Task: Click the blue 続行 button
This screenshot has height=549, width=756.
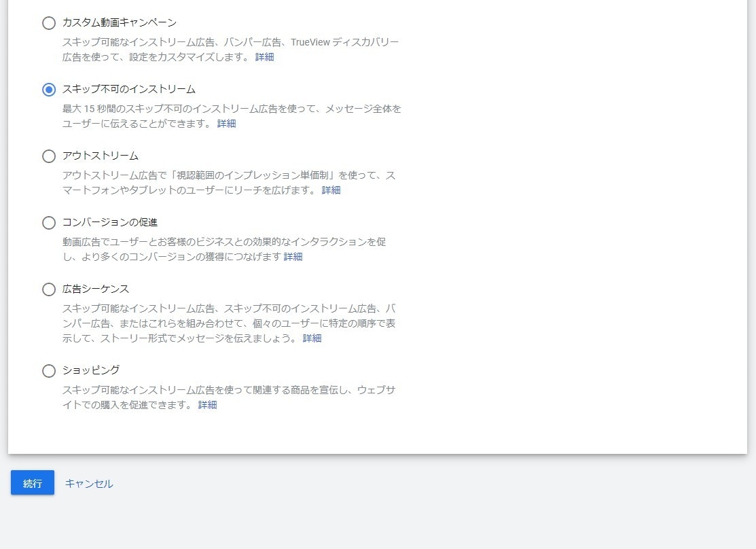Action: pyautogui.click(x=33, y=482)
